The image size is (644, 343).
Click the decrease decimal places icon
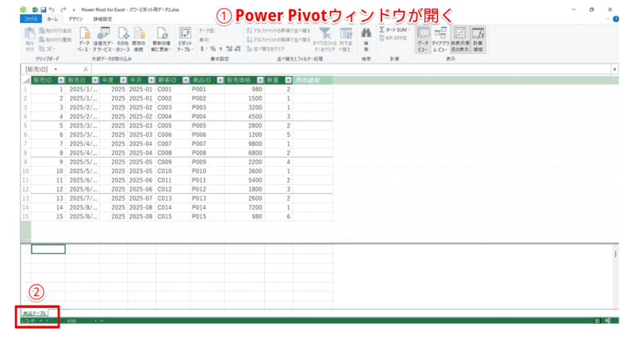coord(237,48)
